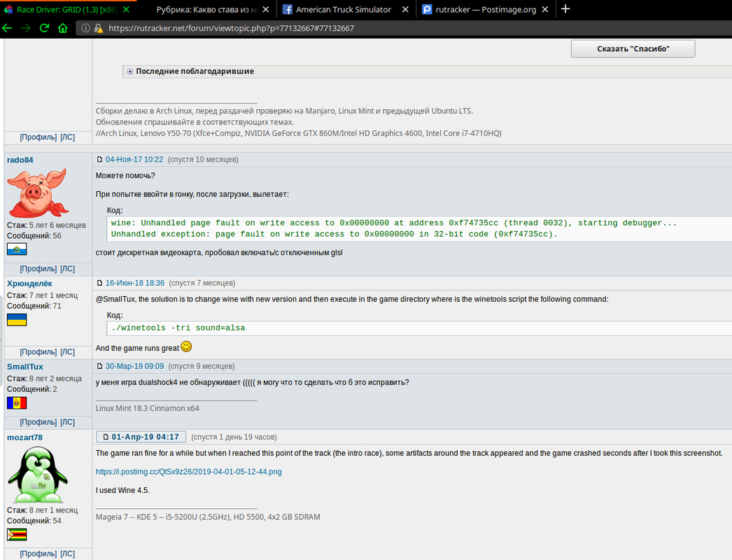This screenshot has width=732, height=560.
Task: Click the post icon beside 01-Апр-19 04:17
Action: [106, 437]
